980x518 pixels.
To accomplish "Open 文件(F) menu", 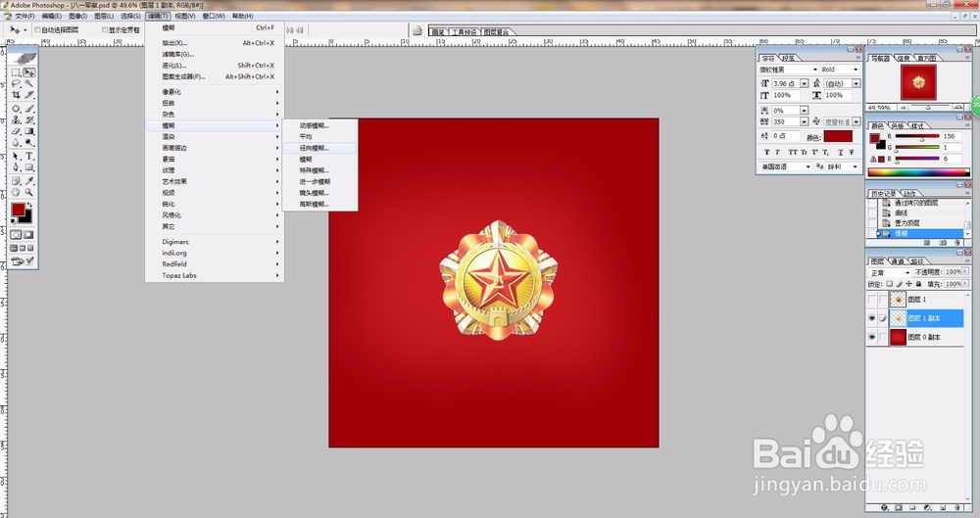I will [x=24, y=16].
